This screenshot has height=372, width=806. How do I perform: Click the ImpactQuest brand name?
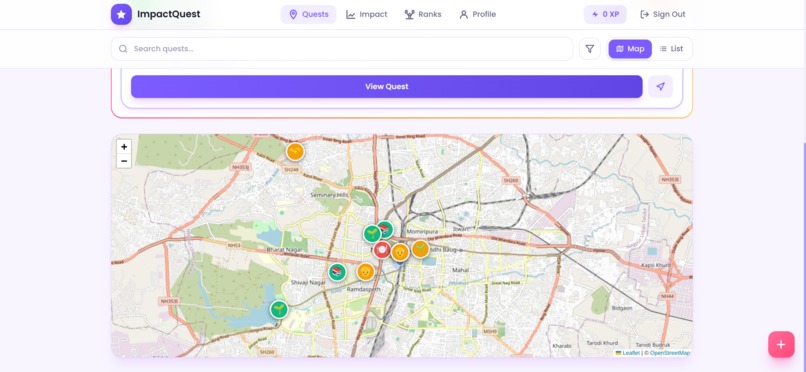[169, 14]
